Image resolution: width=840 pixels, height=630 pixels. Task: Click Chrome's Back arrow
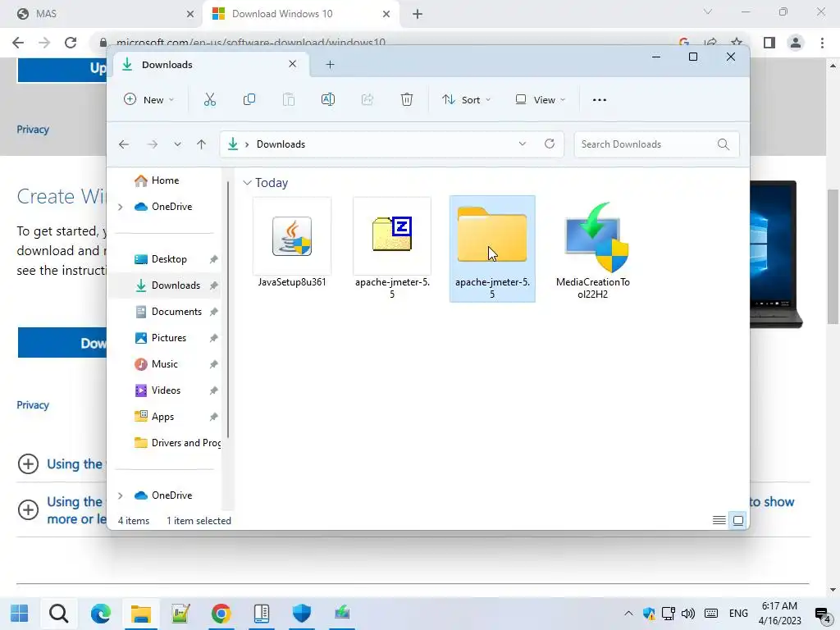pyautogui.click(x=18, y=43)
